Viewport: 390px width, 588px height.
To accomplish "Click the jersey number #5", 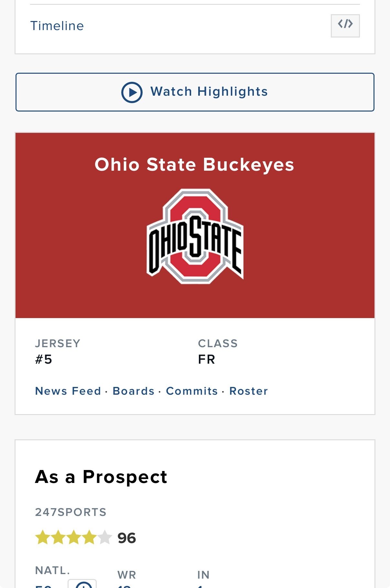I will 44,359.
